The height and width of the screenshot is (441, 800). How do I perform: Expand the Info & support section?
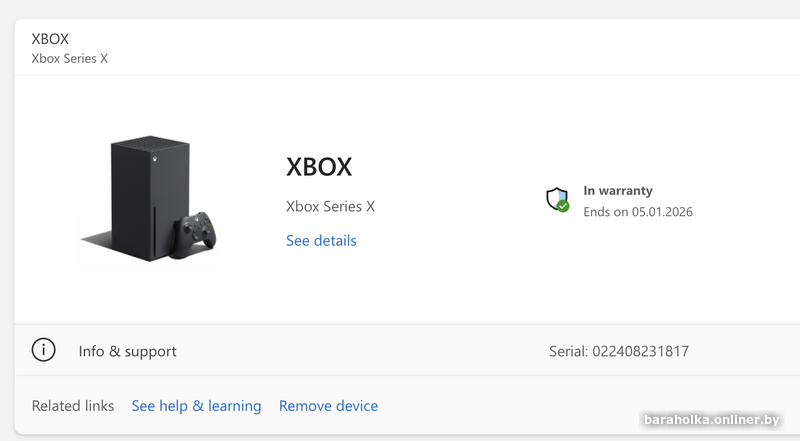[x=407, y=351]
